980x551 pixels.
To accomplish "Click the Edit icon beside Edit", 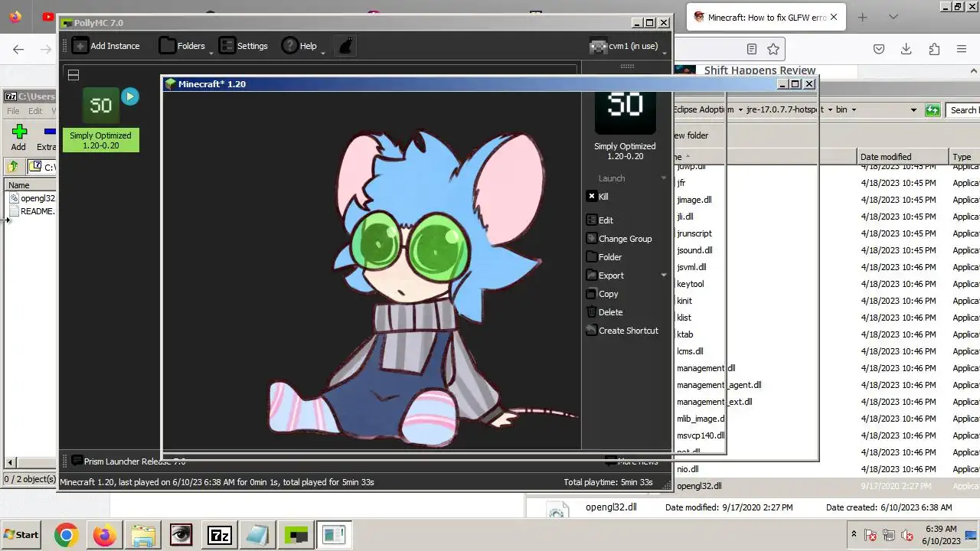I will (591, 220).
